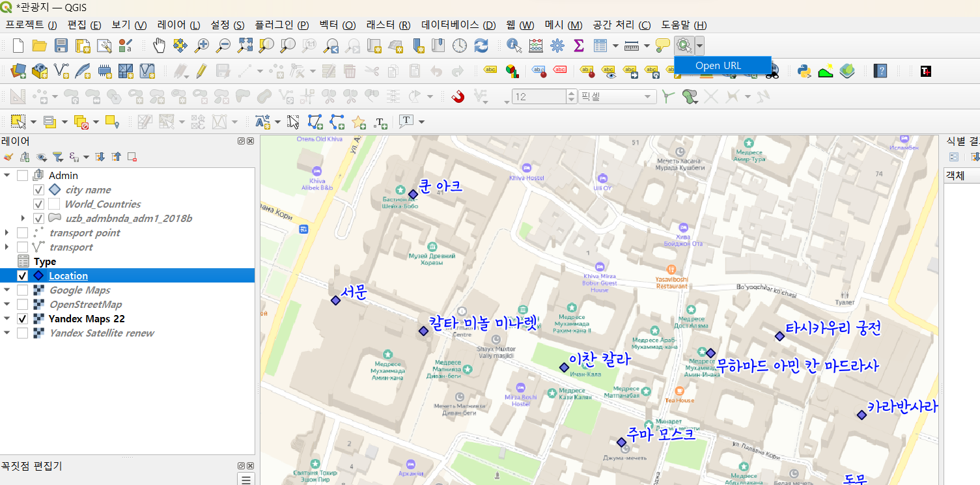Click the 주마 모스크 map point label
This screenshot has height=485, width=980.
[661, 434]
